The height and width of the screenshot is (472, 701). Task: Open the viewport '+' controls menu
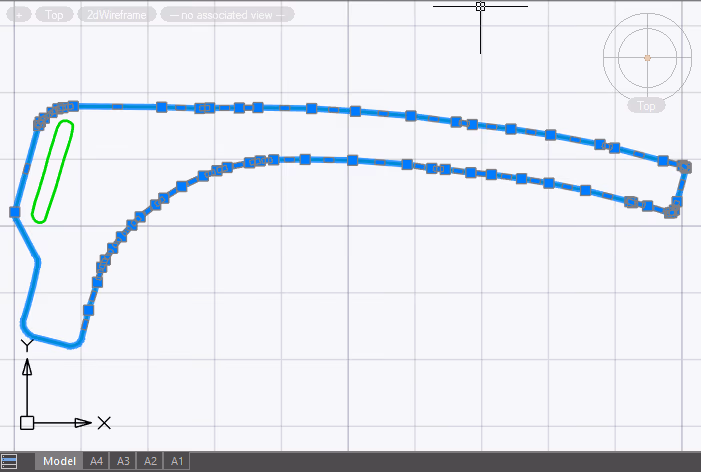[x=19, y=15]
